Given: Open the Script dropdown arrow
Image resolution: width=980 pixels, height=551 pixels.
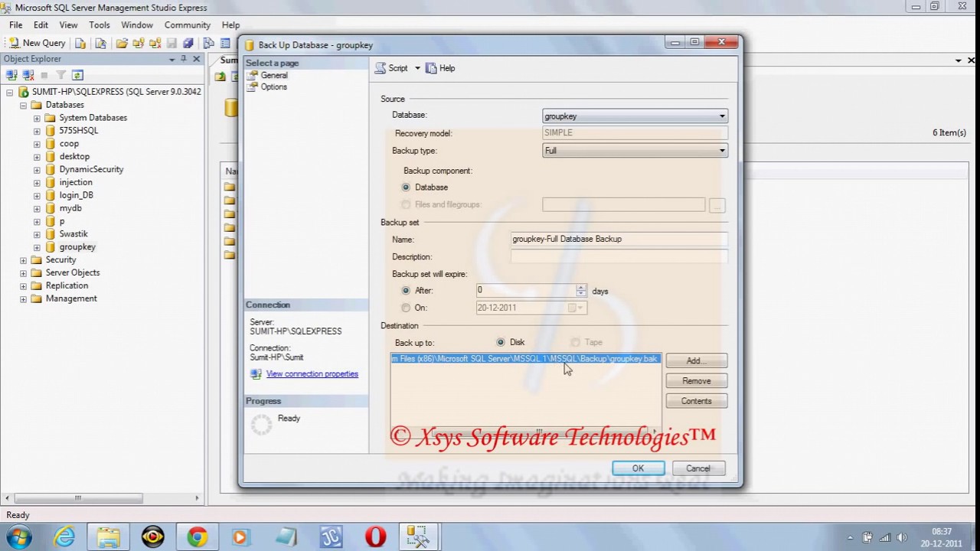Looking at the screenshot, I should (x=417, y=68).
